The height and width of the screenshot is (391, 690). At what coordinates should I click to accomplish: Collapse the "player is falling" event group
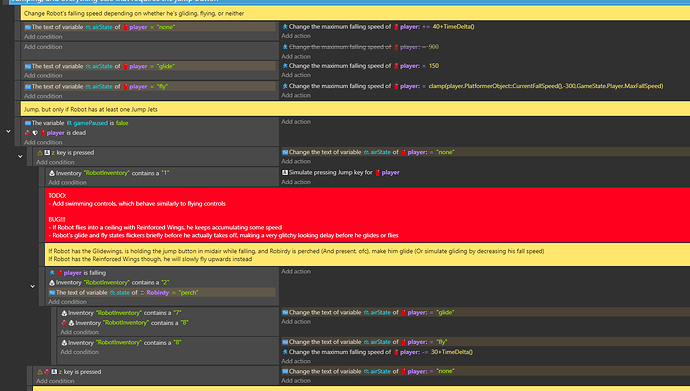[x=33, y=286]
